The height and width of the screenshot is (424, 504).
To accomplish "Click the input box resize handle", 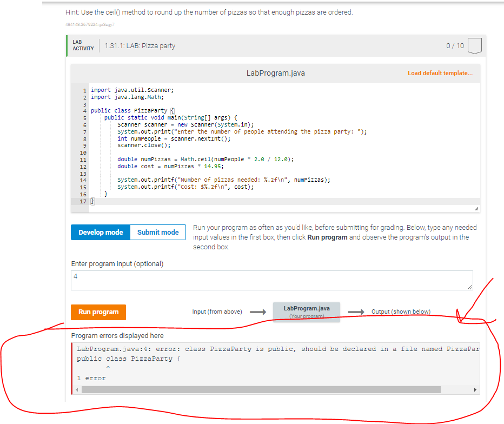I will pyautogui.click(x=469, y=288).
